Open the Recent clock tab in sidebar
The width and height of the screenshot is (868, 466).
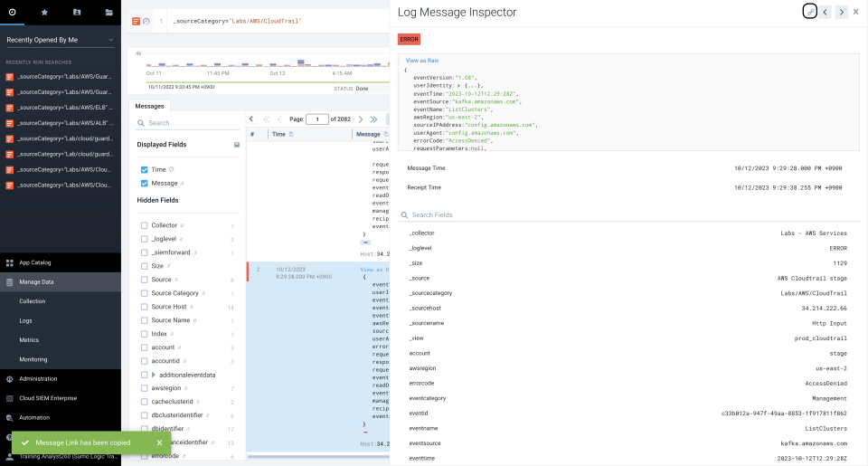(x=12, y=12)
